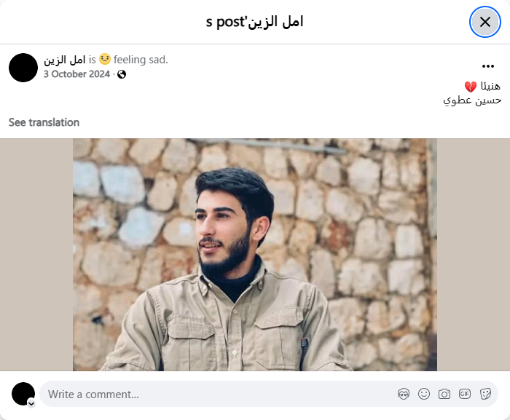Image resolution: width=510 pixels, height=420 pixels.
Task: Open the photo of the man by stone wall
Action: click(x=255, y=255)
